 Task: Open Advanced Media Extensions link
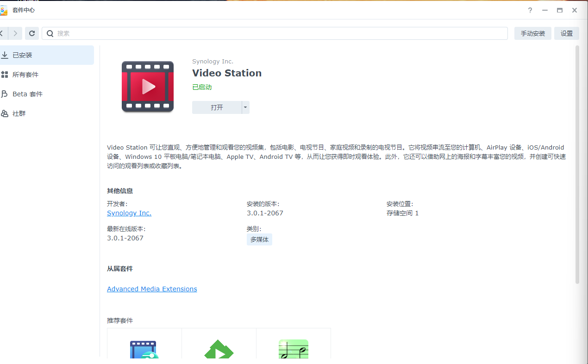tap(152, 289)
